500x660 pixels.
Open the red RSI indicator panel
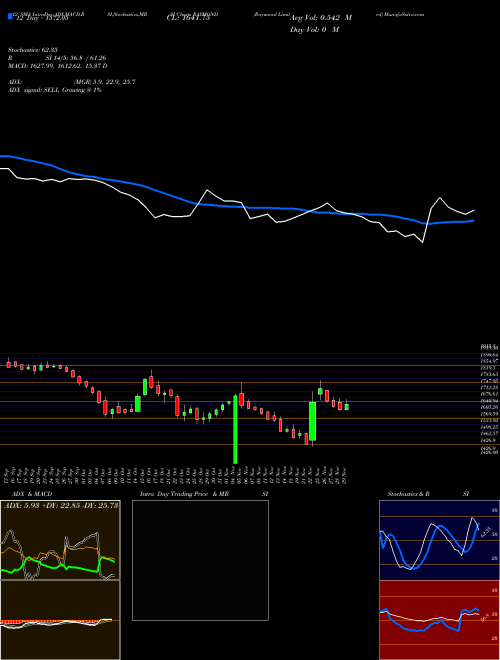coord(439,620)
